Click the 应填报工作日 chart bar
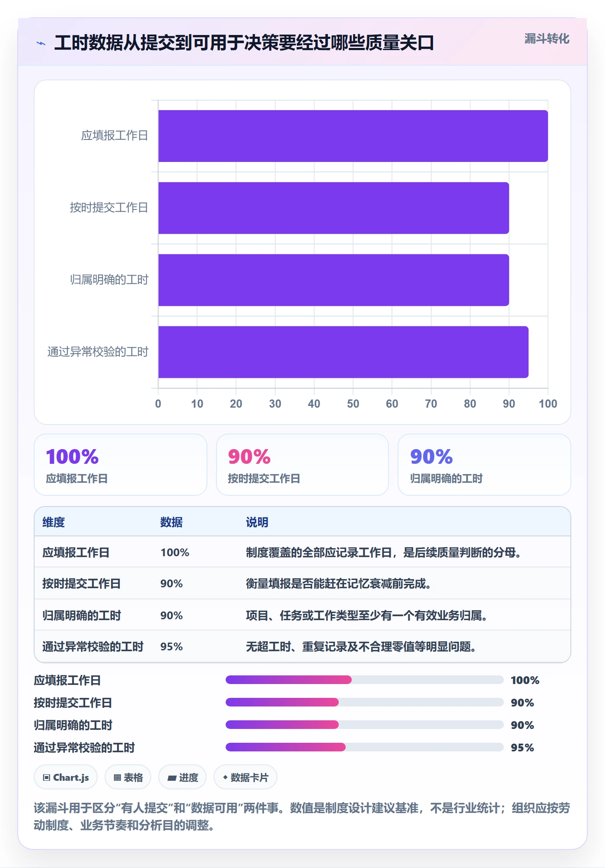This screenshot has width=605, height=868. (353, 136)
